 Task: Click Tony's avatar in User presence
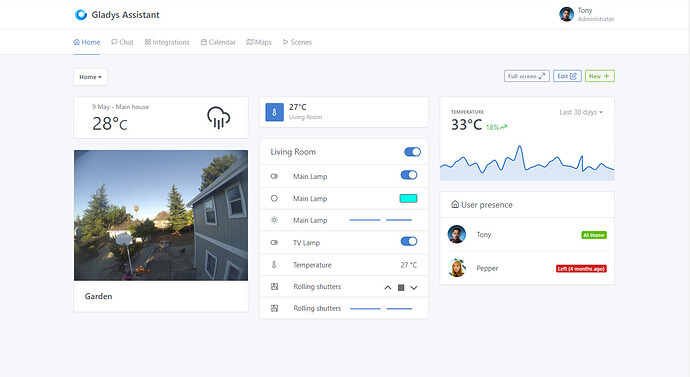[457, 234]
